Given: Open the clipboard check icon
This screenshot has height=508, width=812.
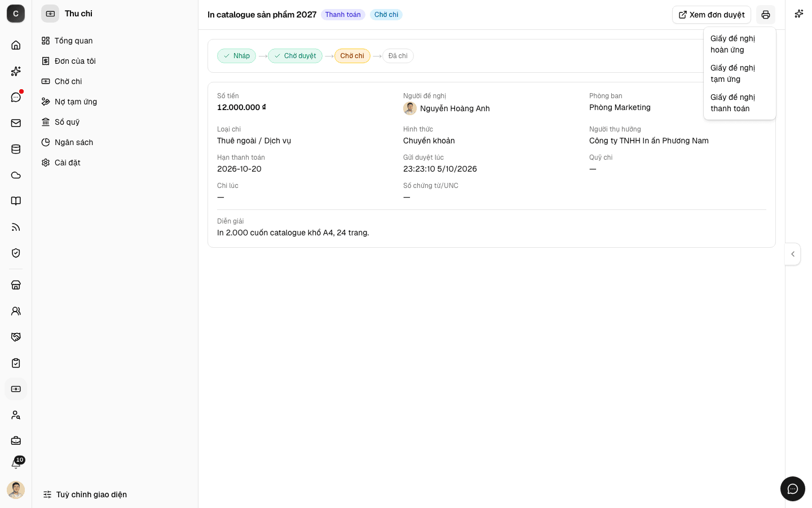Looking at the screenshot, I should pos(16,363).
